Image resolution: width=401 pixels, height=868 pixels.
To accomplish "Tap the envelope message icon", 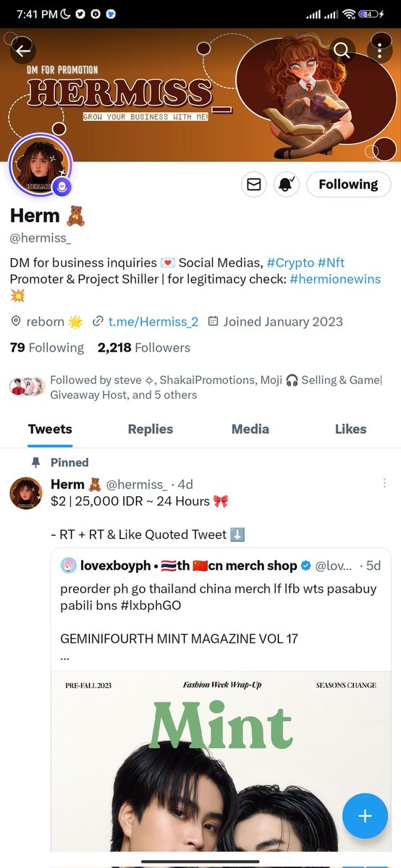I will click(x=253, y=184).
